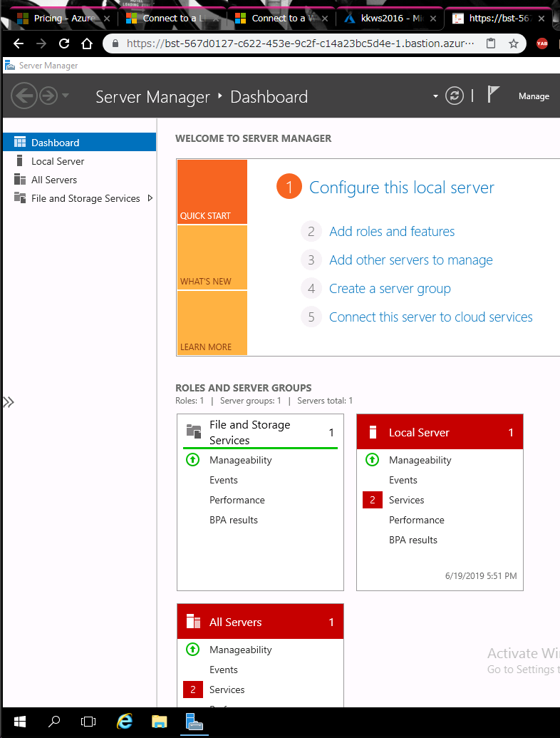Expand File and Storage Services arrow
The width and height of the screenshot is (560, 738).
point(150,198)
